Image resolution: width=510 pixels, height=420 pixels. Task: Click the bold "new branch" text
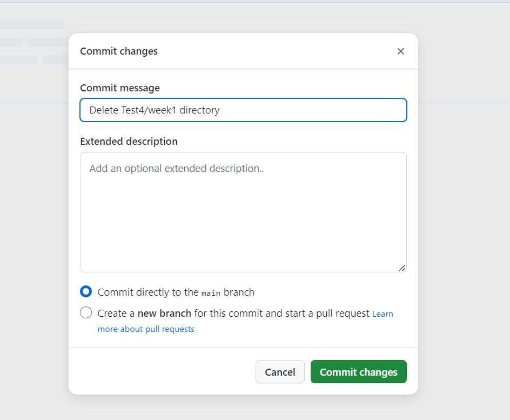click(164, 313)
